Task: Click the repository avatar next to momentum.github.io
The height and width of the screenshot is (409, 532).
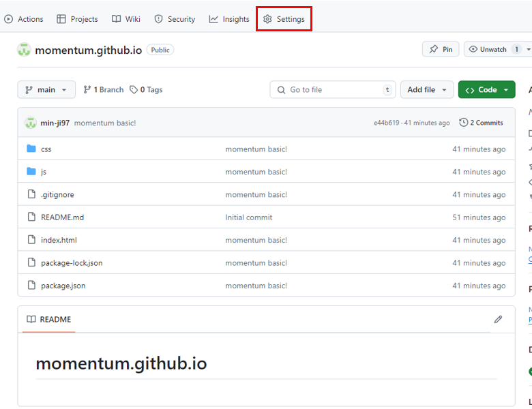Action: [24, 50]
